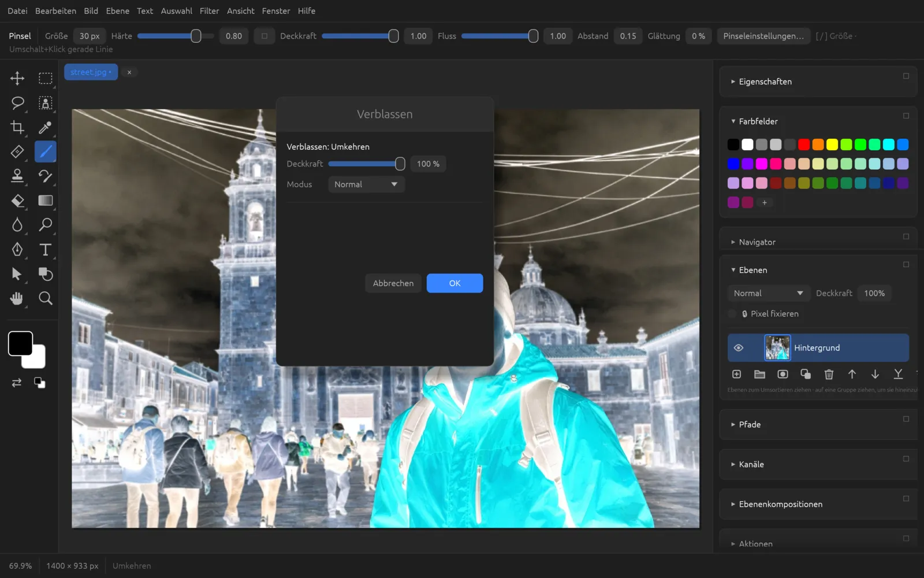The height and width of the screenshot is (578, 924).
Task: Open the Filter menu
Action: tap(209, 11)
